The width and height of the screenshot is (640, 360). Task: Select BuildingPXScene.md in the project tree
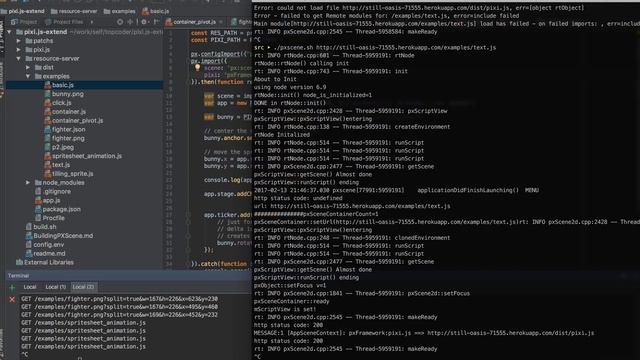click(x=63, y=236)
